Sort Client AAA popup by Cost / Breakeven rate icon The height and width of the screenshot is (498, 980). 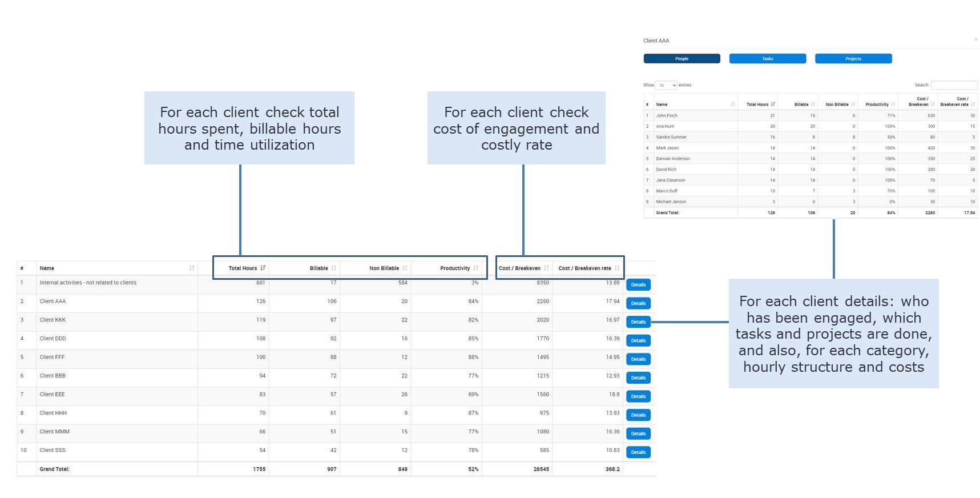coord(973,105)
